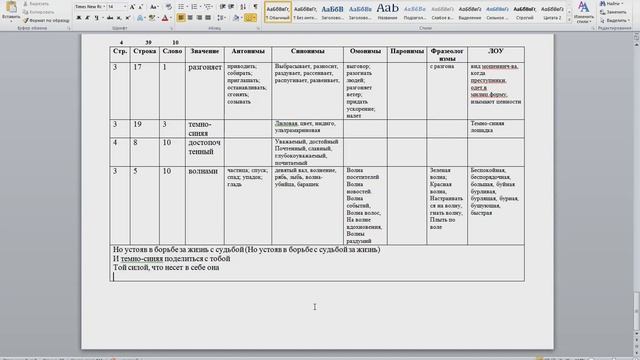Open the font color dropdown arrow
The width and height of the screenshot is (640, 360).
click(170, 18)
